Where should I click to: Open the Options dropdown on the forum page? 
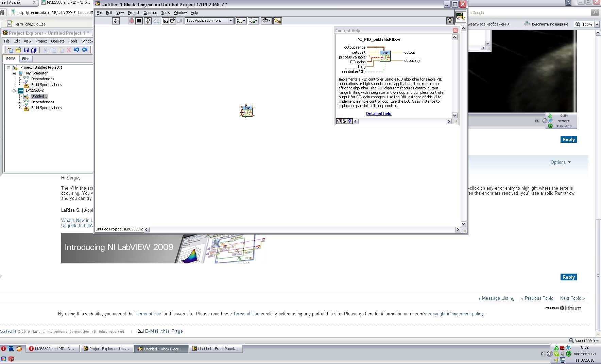pos(561,162)
